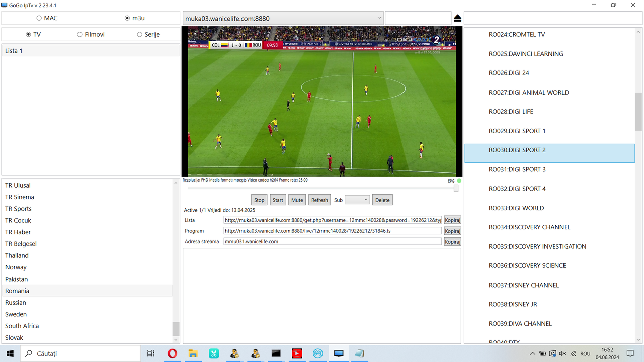This screenshot has height=362, width=644.
Task: Click the muted volume tray icon
Action: tap(562, 353)
